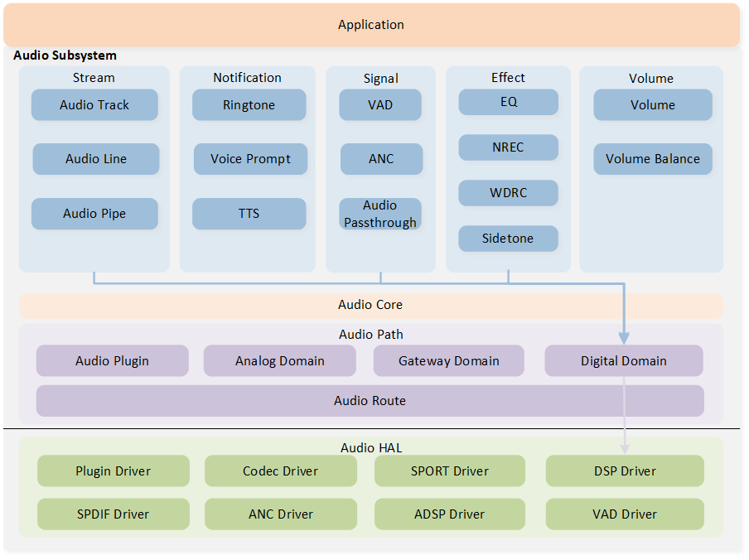Select the EQ effect block
Image resolution: width=749 pixels, height=560 pixels.
[508, 102]
